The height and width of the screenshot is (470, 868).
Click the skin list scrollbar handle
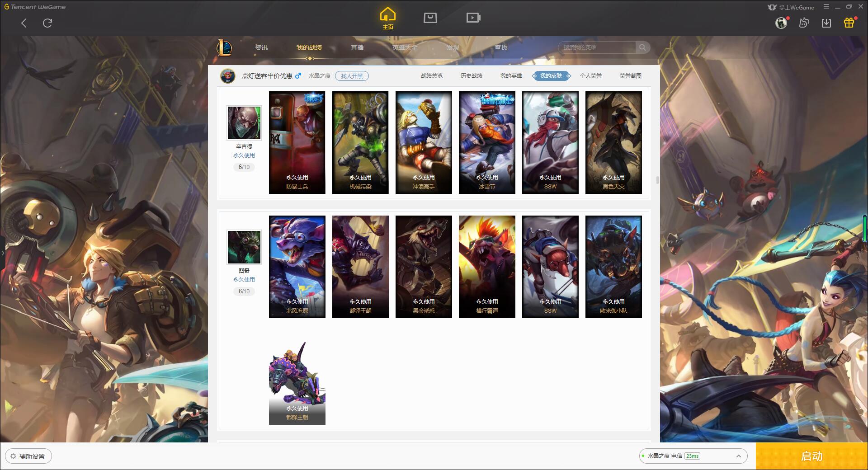point(657,180)
